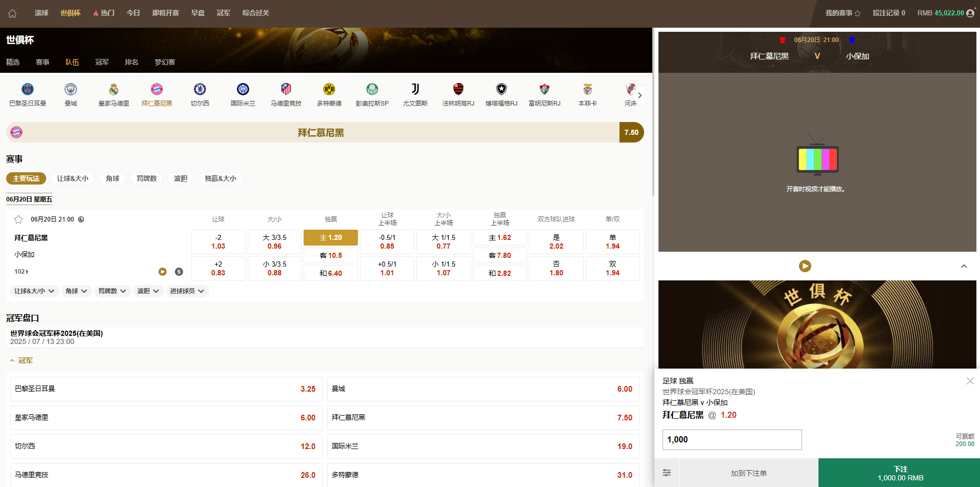
Task: Select the Chelsea team logo
Action: click(200, 89)
